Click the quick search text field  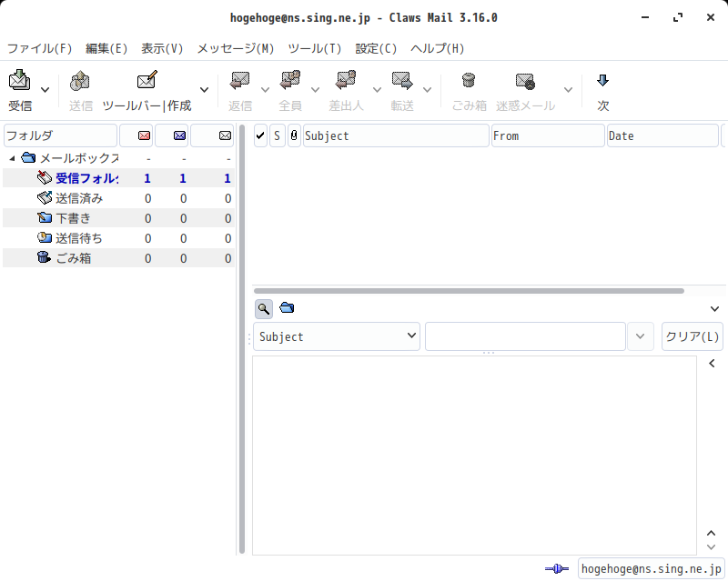click(x=525, y=336)
